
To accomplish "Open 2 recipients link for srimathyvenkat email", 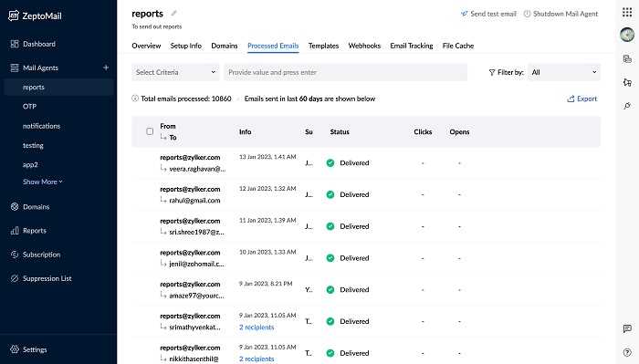I will pyautogui.click(x=257, y=328).
